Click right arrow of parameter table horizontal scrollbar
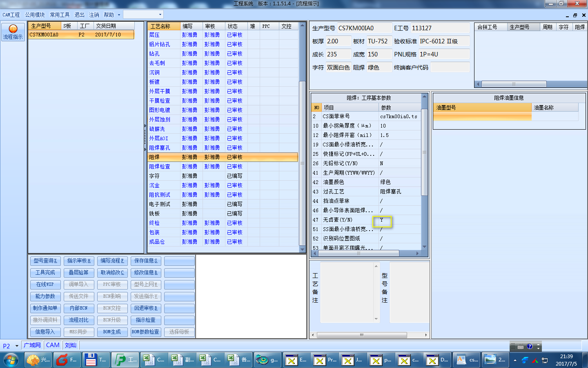 pos(417,254)
